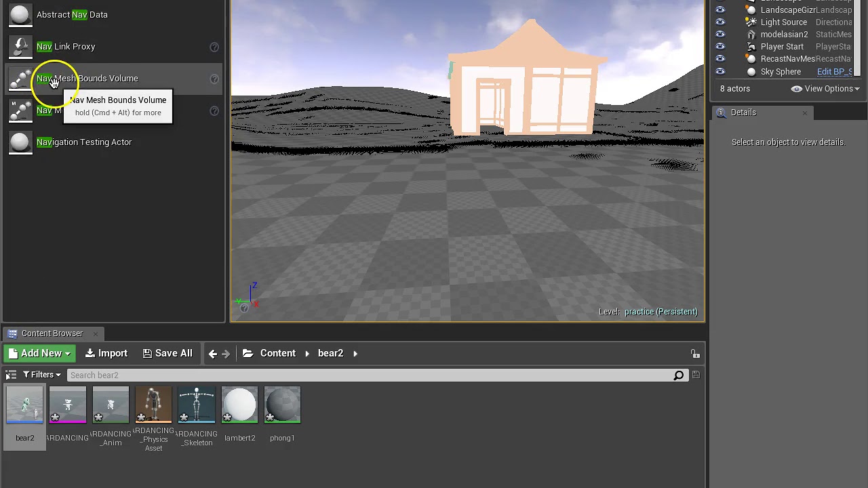This screenshot has width=868, height=488.
Task: Go to bear2 folder in breadcrumb
Action: click(x=330, y=353)
